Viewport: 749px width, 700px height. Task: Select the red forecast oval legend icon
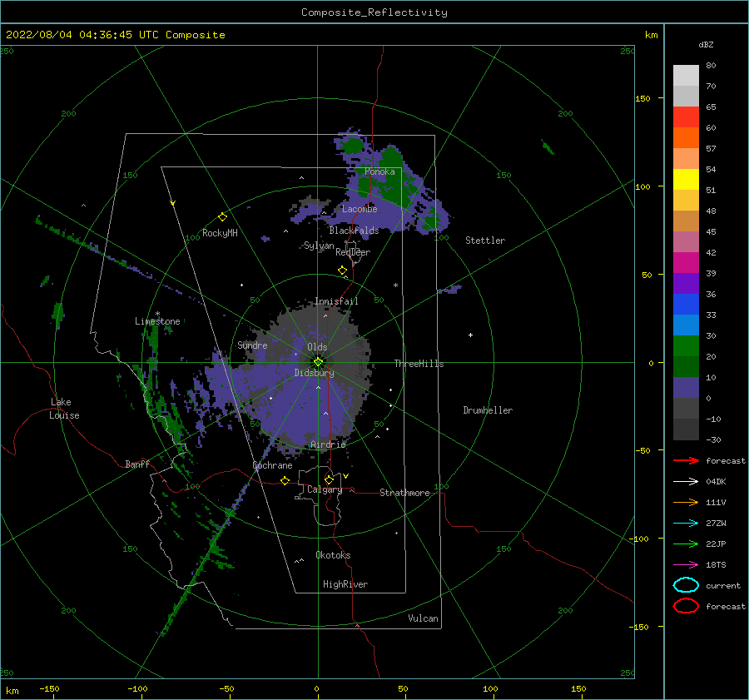pyautogui.click(x=686, y=606)
